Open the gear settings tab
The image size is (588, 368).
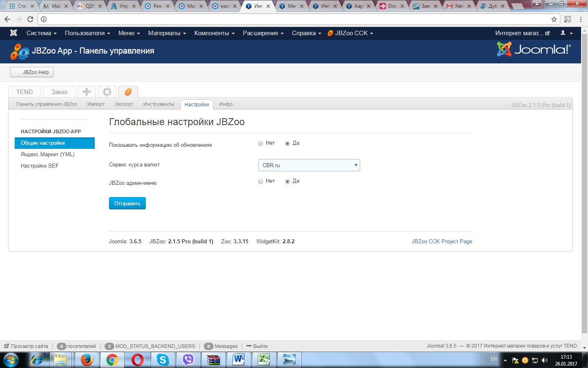point(107,92)
